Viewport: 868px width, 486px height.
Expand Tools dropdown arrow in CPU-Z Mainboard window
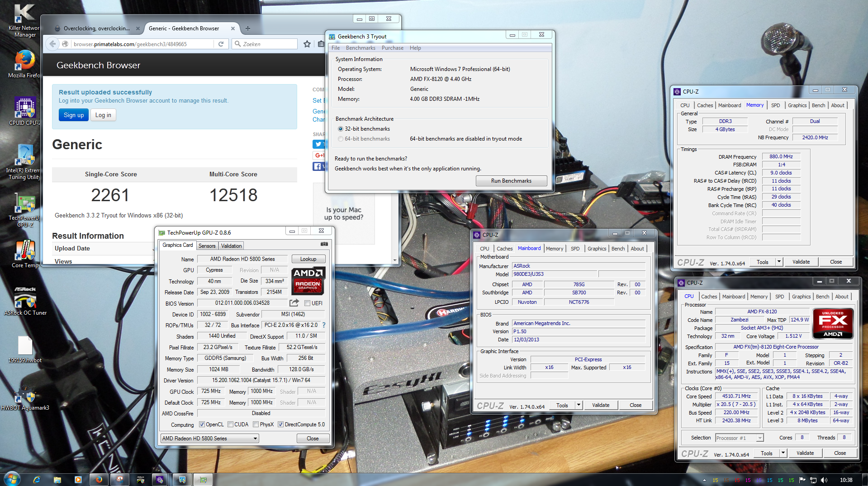click(579, 405)
